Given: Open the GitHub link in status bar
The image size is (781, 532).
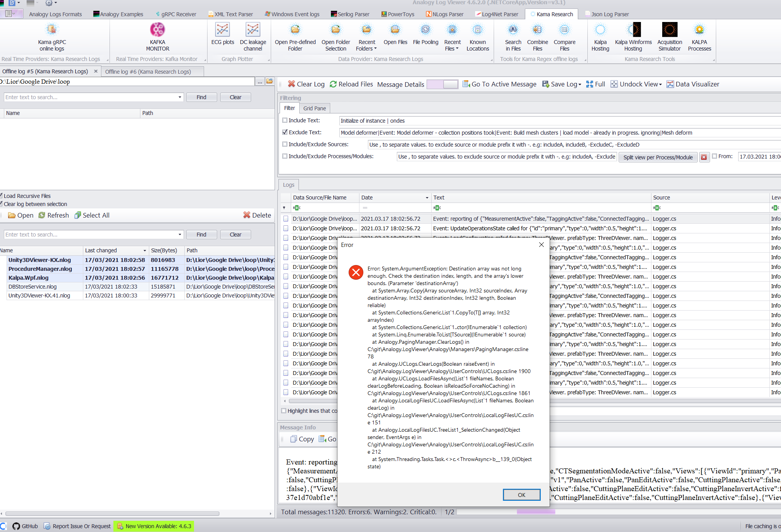Looking at the screenshot, I should pyautogui.click(x=25, y=526).
